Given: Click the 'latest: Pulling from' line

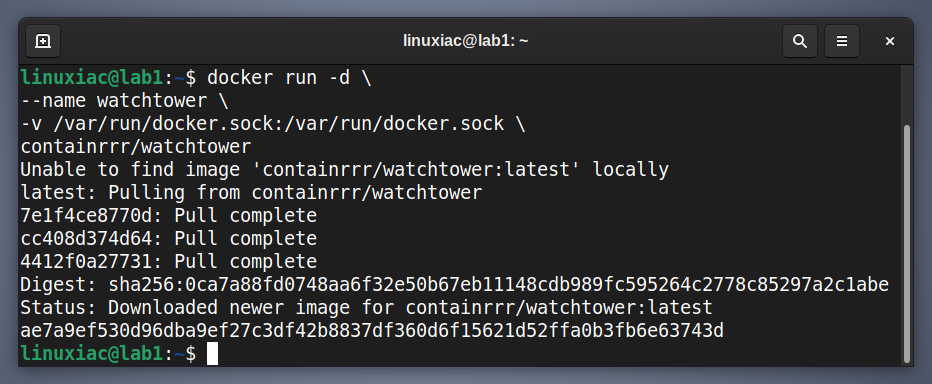Looking at the screenshot, I should [251, 193].
